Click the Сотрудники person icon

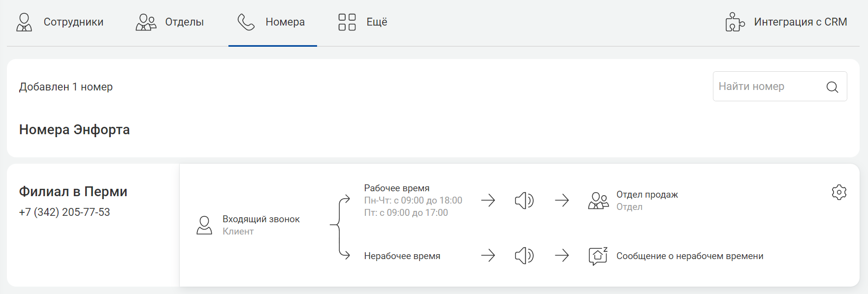click(24, 22)
